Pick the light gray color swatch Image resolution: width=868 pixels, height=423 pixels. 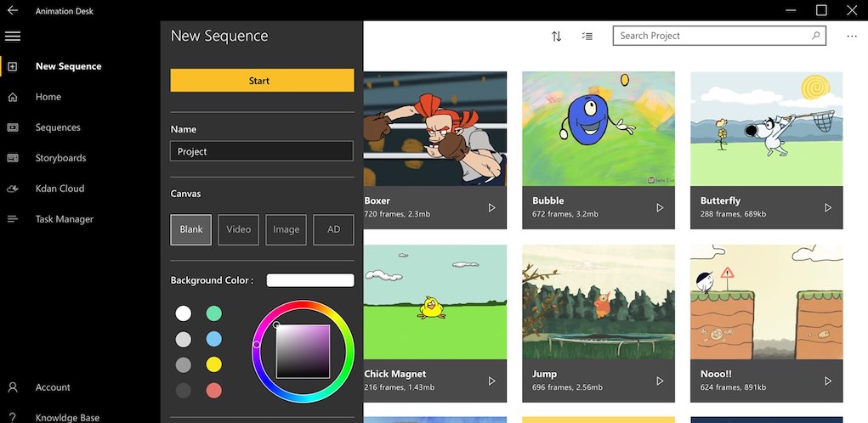click(184, 340)
